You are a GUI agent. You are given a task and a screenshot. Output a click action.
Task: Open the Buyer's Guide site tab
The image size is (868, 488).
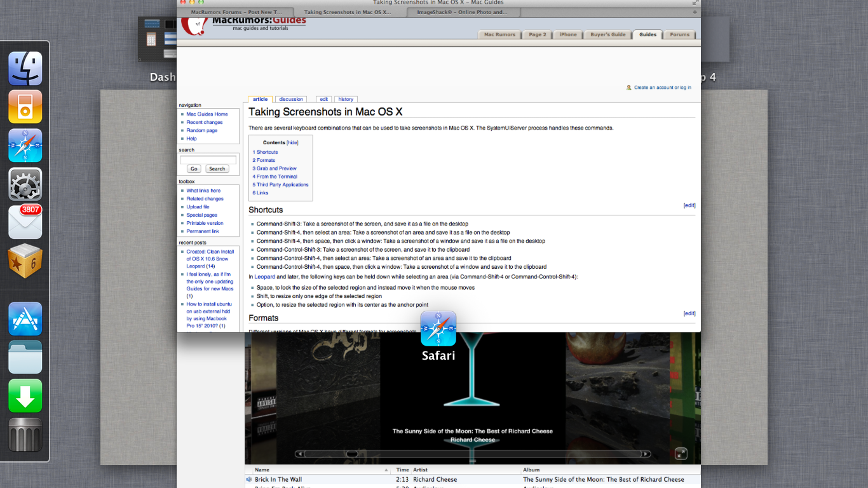pos(608,34)
